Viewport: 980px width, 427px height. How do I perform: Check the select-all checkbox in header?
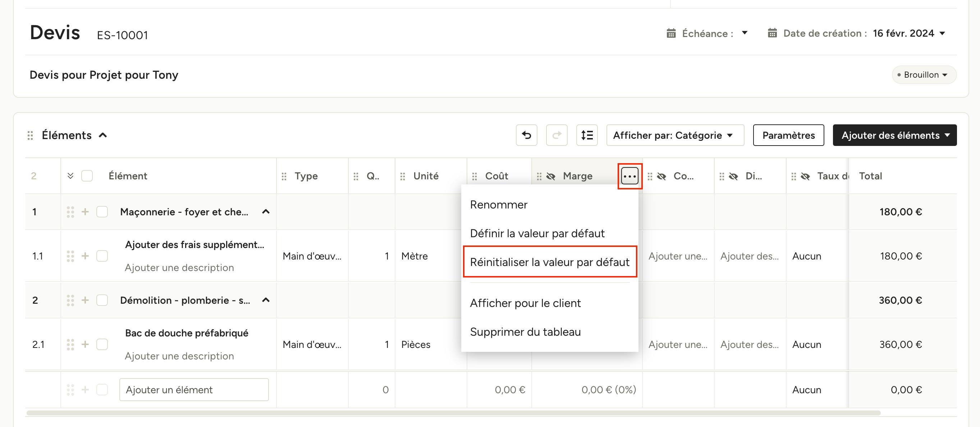[87, 176]
